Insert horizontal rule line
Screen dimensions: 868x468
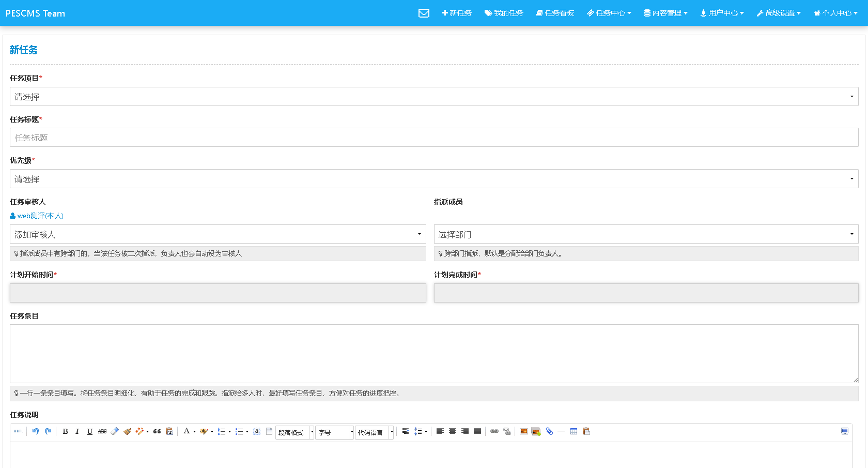[561, 431]
